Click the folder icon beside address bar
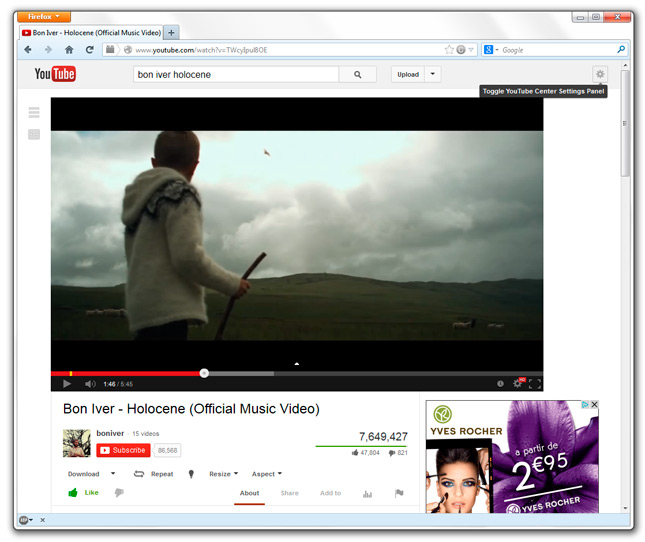645x542 pixels. (110, 49)
